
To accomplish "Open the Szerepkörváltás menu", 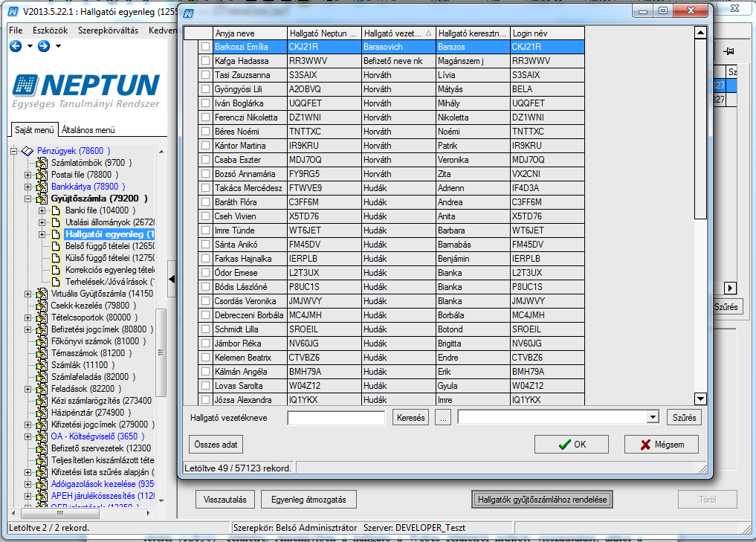I will [x=108, y=30].
